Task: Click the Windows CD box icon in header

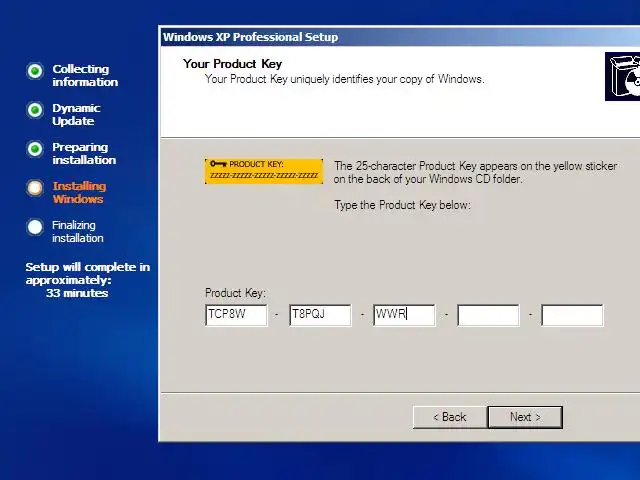Action: 622,76
